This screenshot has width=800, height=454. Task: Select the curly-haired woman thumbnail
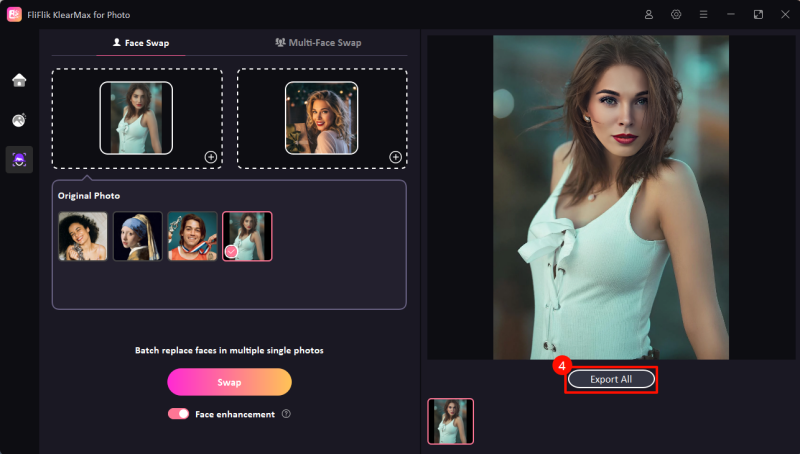point(83,236)
